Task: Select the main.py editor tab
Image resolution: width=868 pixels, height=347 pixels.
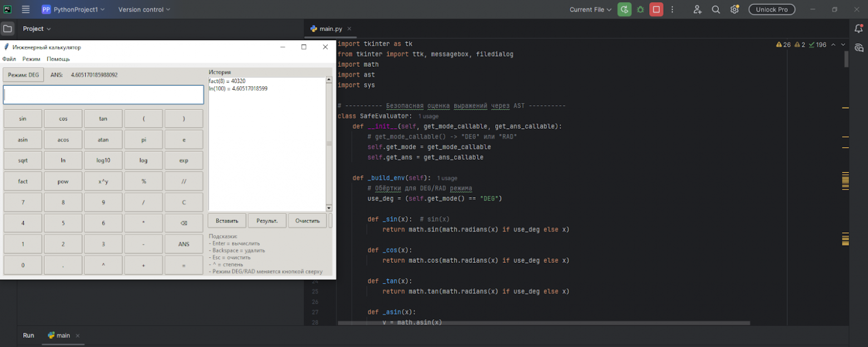Action: click(331, 29)
